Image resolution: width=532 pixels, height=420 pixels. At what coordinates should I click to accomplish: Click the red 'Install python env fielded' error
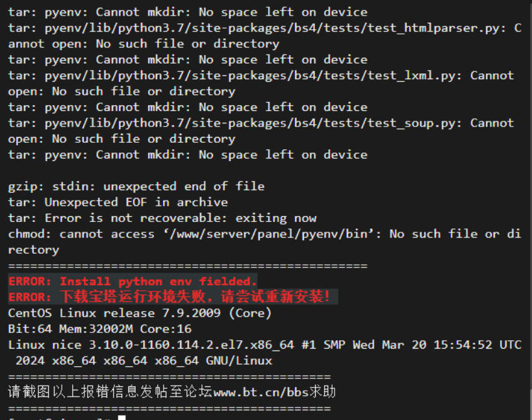(133, 281)
